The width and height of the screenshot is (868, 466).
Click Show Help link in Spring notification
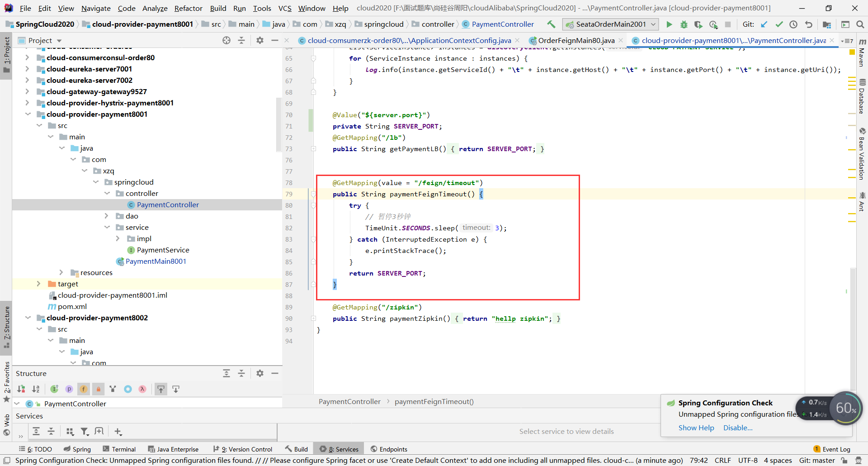tap(696, 428)
